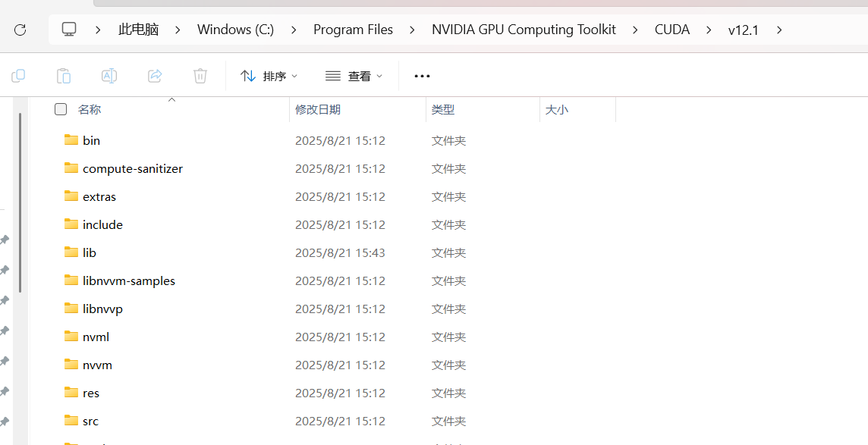Viewport: 868px width, 445px height.
Task: Sort by the 类型 column header
Action: pyautogui.click(x=443, y=109)
